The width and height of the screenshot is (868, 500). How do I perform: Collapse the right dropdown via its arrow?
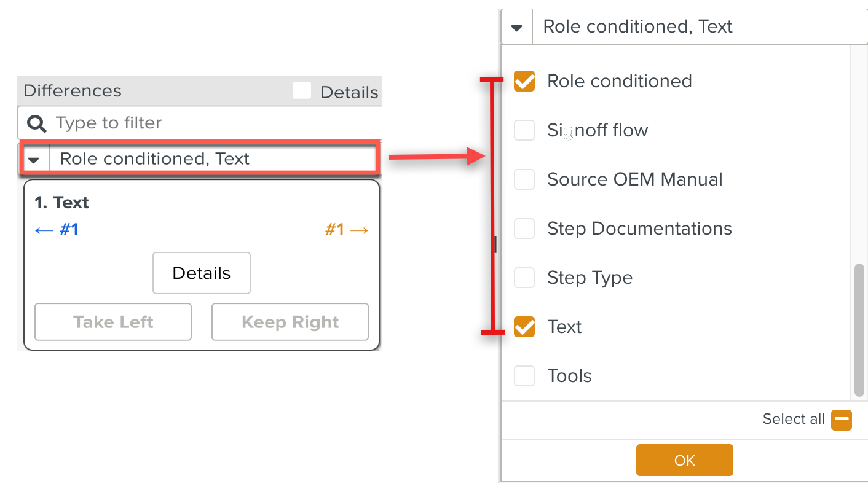coord(517,28)
